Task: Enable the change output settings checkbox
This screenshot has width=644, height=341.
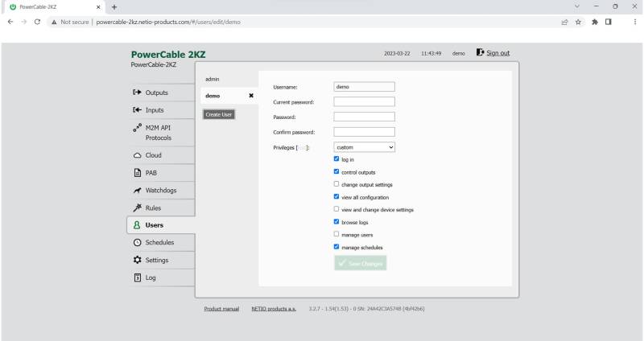Action: pyautogui.click(x=336, y=184)
